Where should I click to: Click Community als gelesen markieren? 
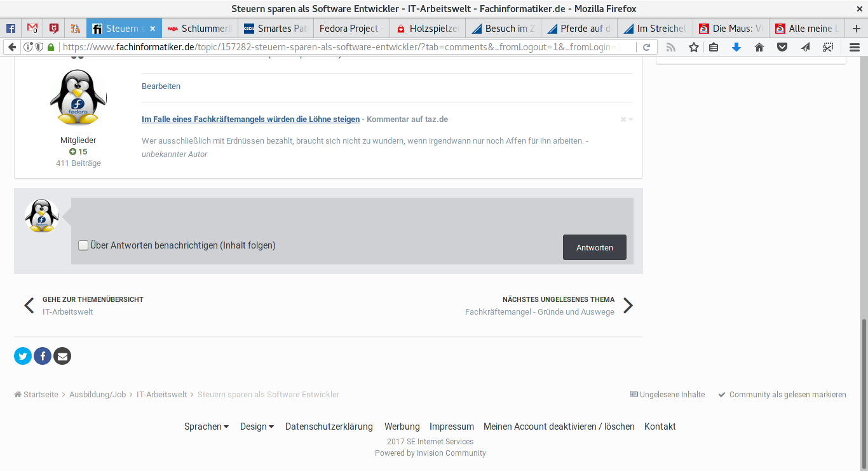tap(782, 395)
